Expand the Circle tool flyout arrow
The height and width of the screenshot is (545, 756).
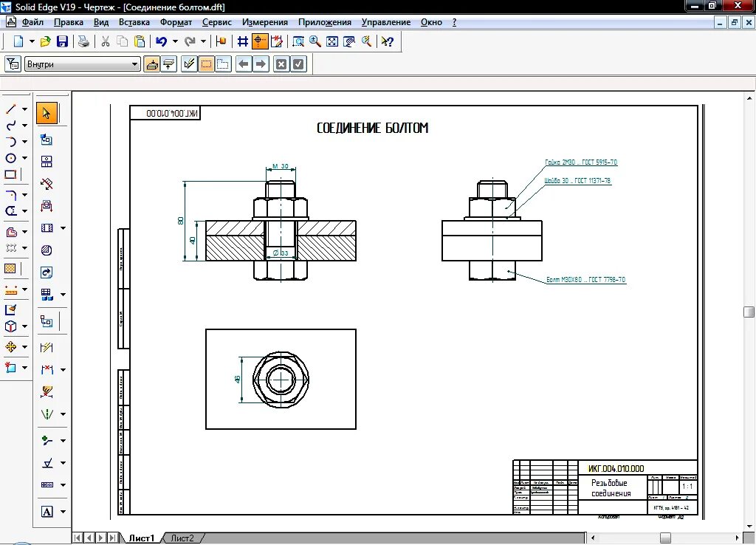click(24, 158)
